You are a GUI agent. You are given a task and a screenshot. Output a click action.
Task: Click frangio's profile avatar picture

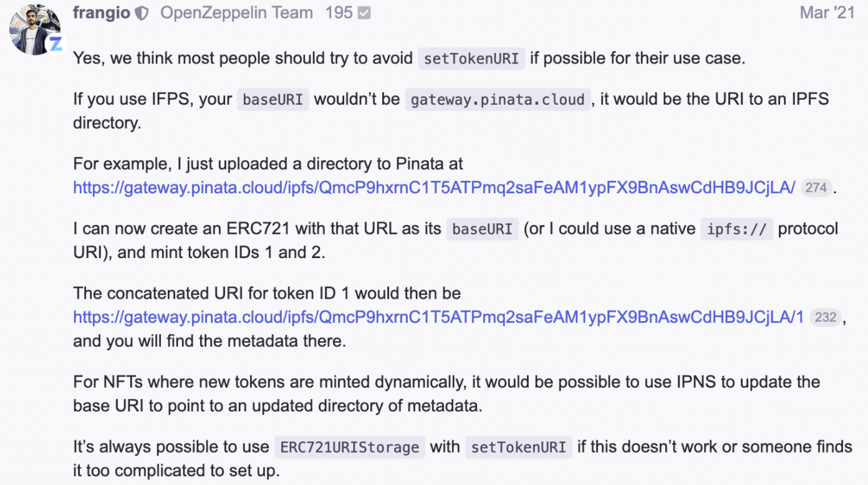(x=32, y=29)
